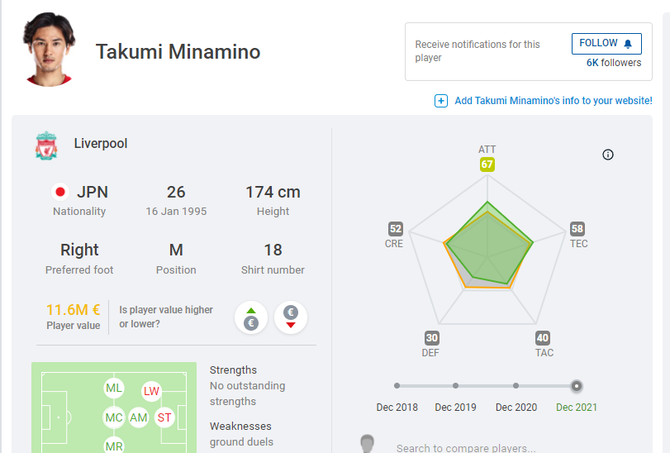The image size is (670, 453).
Task: Select Dec 2018 on the timeline
Action: click(x=397, y=386)
